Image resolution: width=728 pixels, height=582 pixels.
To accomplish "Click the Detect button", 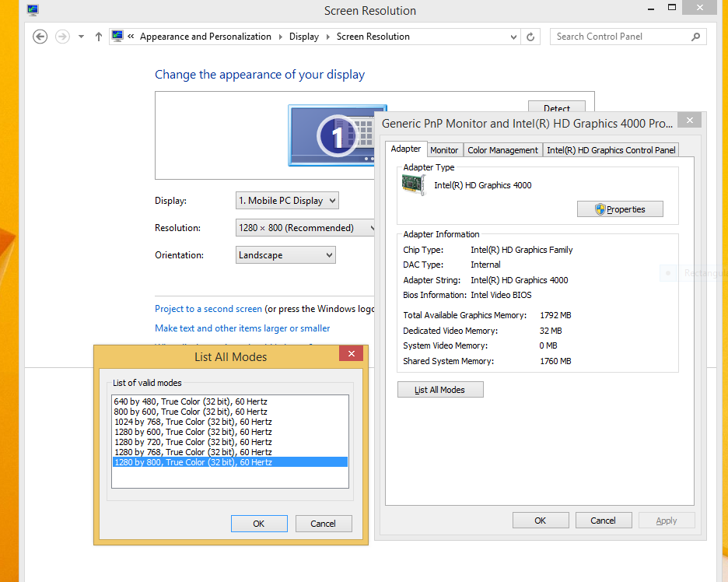I will 557,107.
